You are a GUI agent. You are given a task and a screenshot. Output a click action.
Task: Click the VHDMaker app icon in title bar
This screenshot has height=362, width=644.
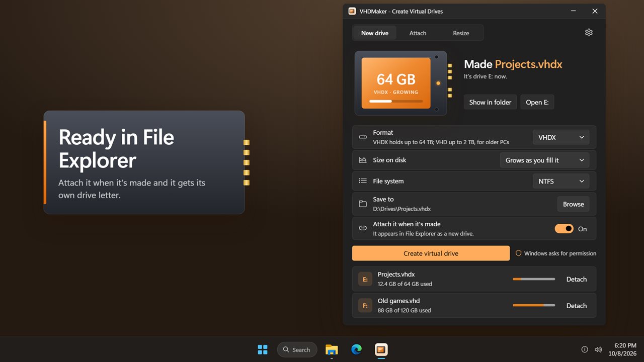pyautogui.click(x=352, y=11)
